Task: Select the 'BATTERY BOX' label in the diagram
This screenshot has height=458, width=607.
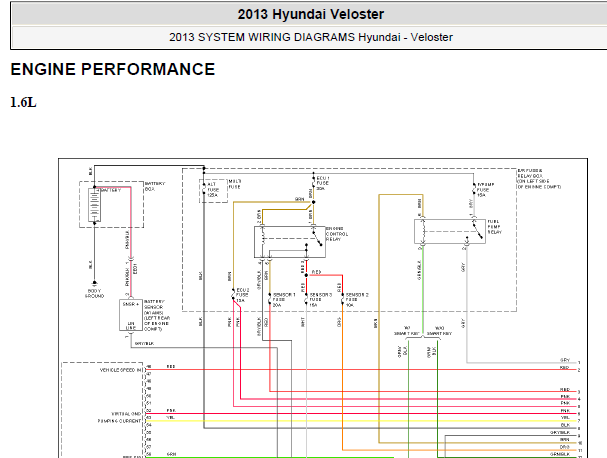Action: point(155,186)
